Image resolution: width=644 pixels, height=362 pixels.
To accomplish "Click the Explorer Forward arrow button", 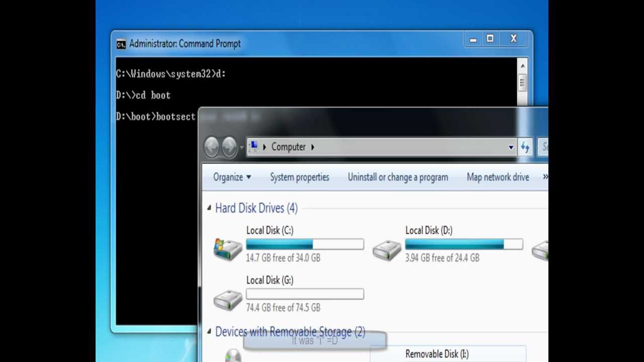I will pyautogui.click(x=229, y=147).
